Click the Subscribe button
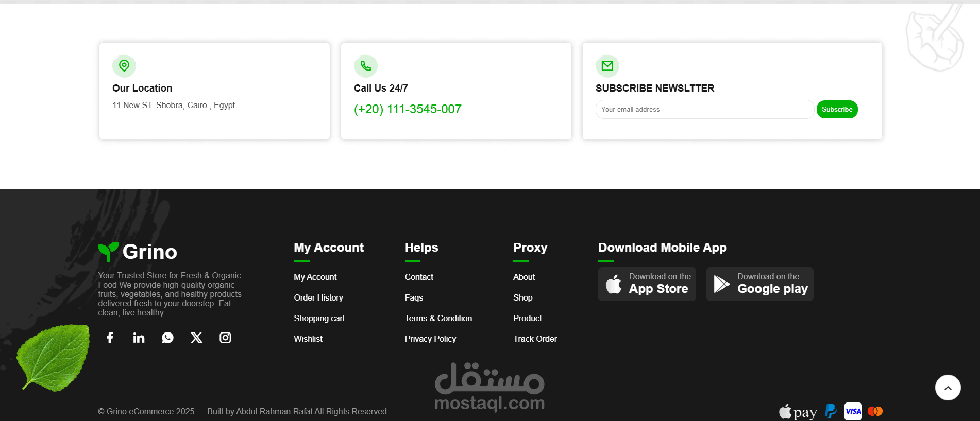The height and width of the screenshot is (421, 980). [x=837, y=109]
